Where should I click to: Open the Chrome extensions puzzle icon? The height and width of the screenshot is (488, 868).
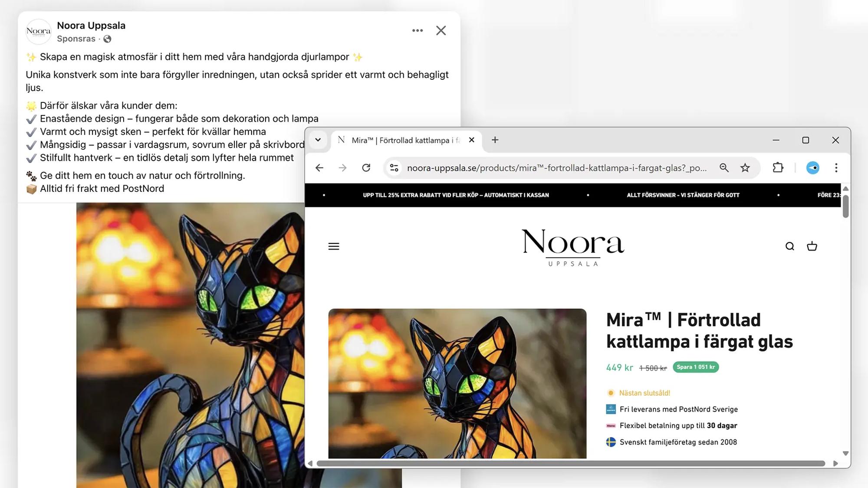[x=778, y=168]
